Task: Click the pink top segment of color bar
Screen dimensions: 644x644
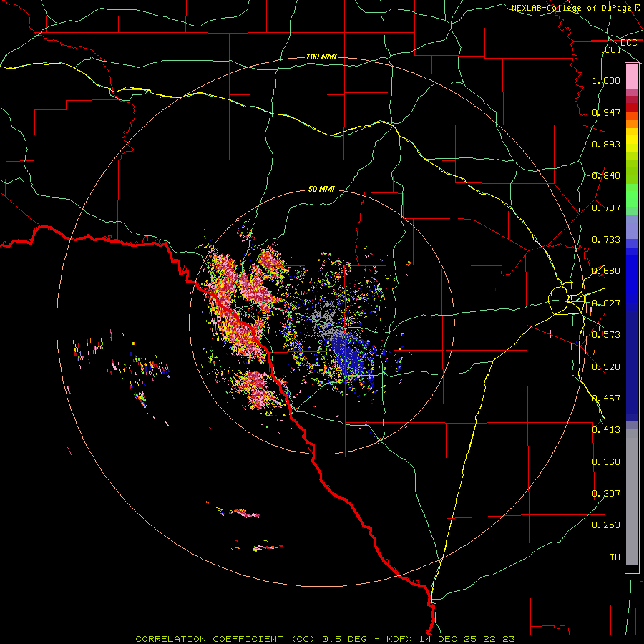Action: (x=632, y=77)
